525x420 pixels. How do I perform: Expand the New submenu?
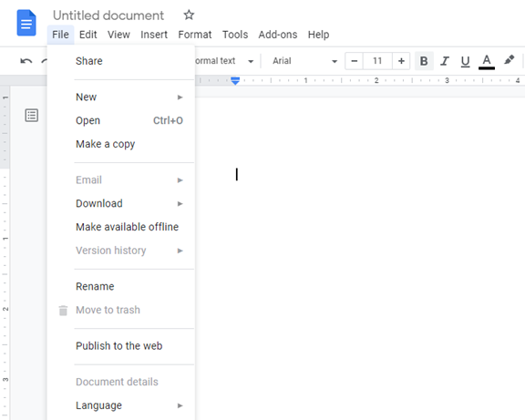[121, 97]
